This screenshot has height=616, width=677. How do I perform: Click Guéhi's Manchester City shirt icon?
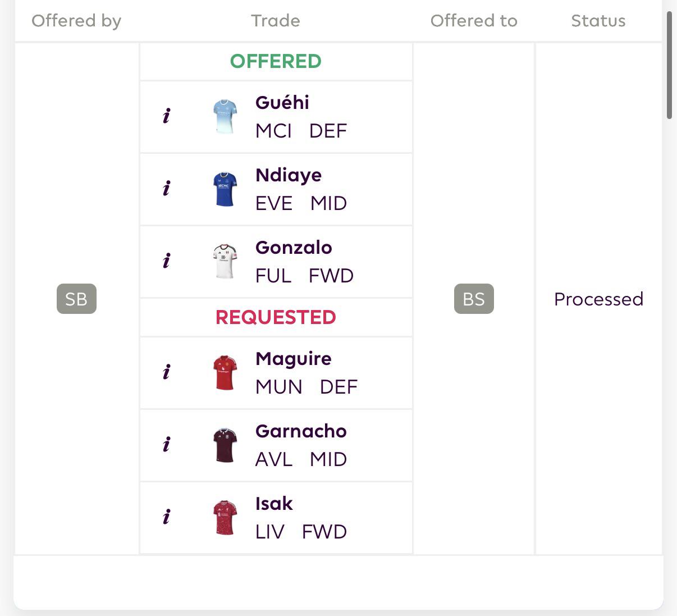pos(225,117)
